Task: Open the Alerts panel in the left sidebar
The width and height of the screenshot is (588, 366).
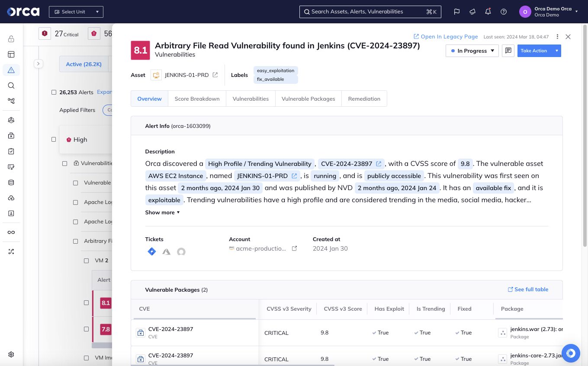Action: pyautogui.click(x=11, y=70)
